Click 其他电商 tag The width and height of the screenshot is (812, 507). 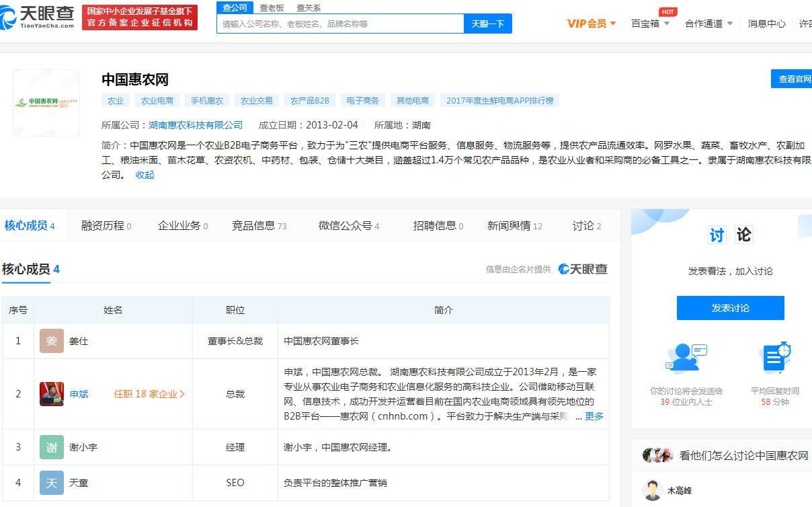click(413, 101)
